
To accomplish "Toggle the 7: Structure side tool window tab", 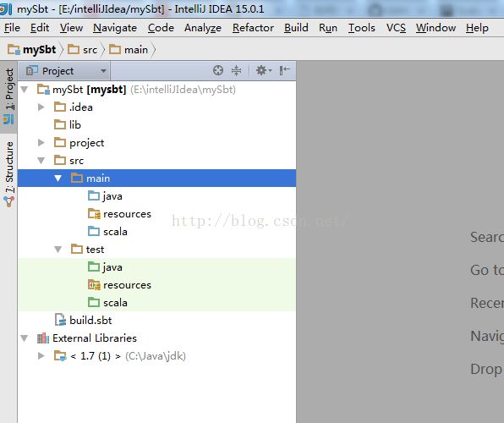I will 8,174.
